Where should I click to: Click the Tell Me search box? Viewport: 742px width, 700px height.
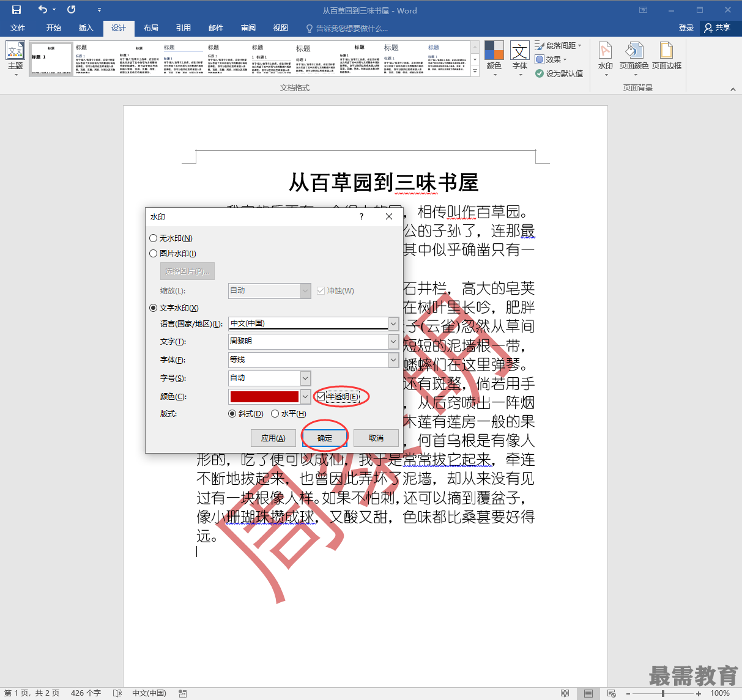[347, 29]
